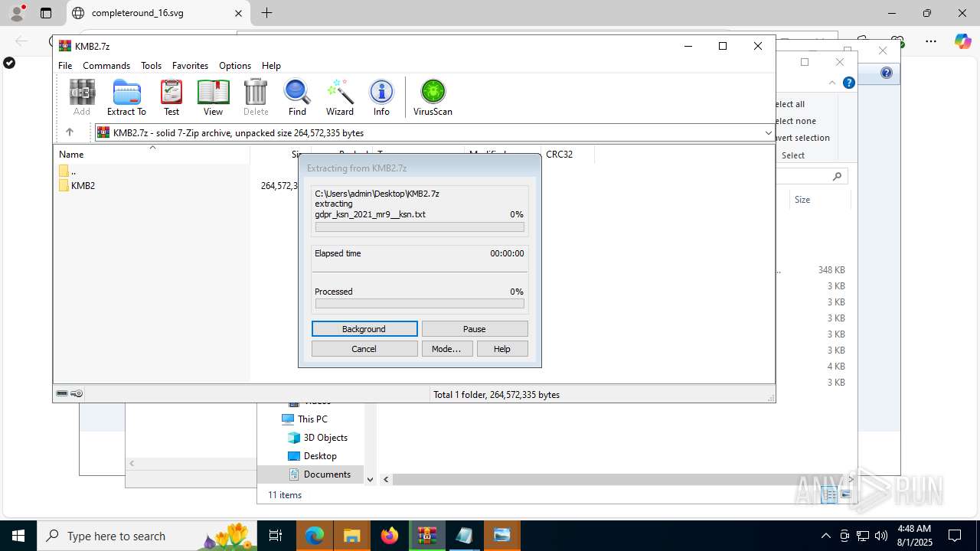Open the browser profile icon
This screenshot has height=551, width=980.
(17, 13)
